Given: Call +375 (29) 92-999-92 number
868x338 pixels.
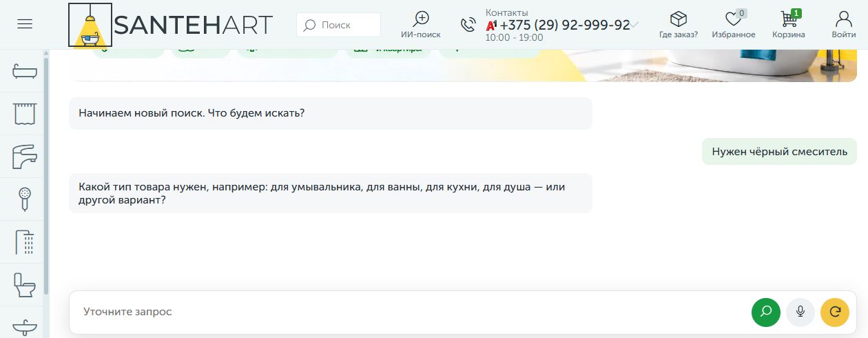Looking at the screenshot, I should [x=565, y=26].
